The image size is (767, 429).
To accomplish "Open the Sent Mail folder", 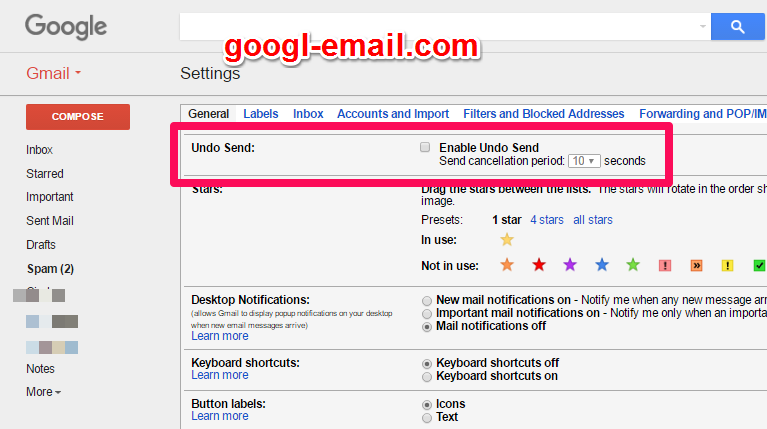I will pos(50,221).
